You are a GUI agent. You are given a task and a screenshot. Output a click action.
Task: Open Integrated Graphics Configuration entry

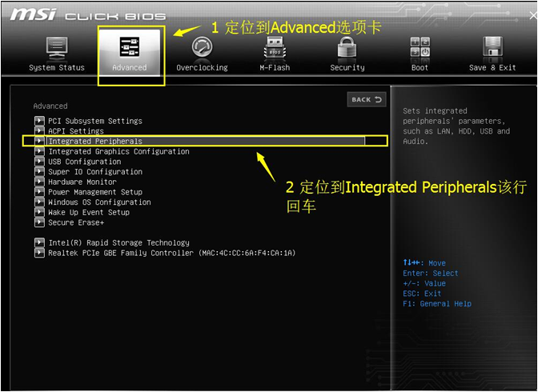click(118, 151)
